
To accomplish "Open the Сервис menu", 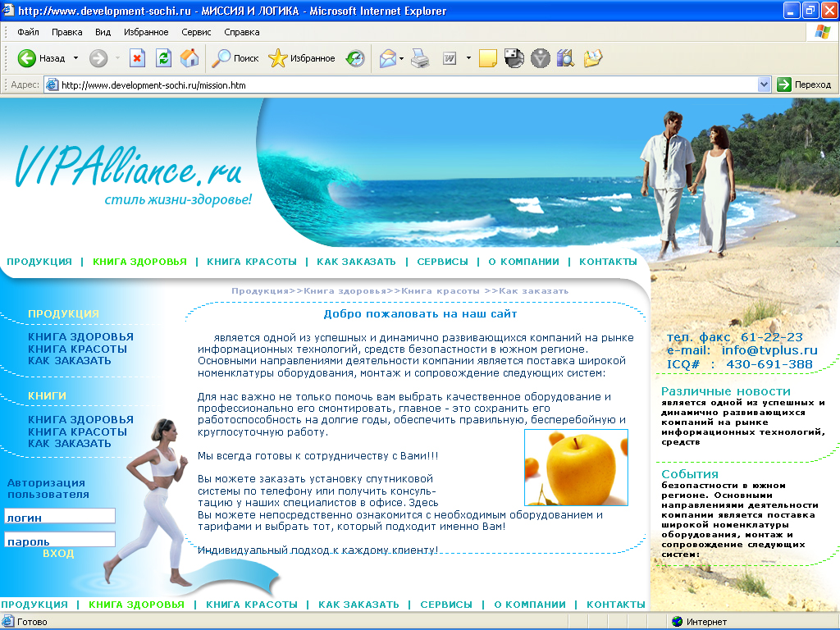I will pyautogui.click(x=196, y=32).
